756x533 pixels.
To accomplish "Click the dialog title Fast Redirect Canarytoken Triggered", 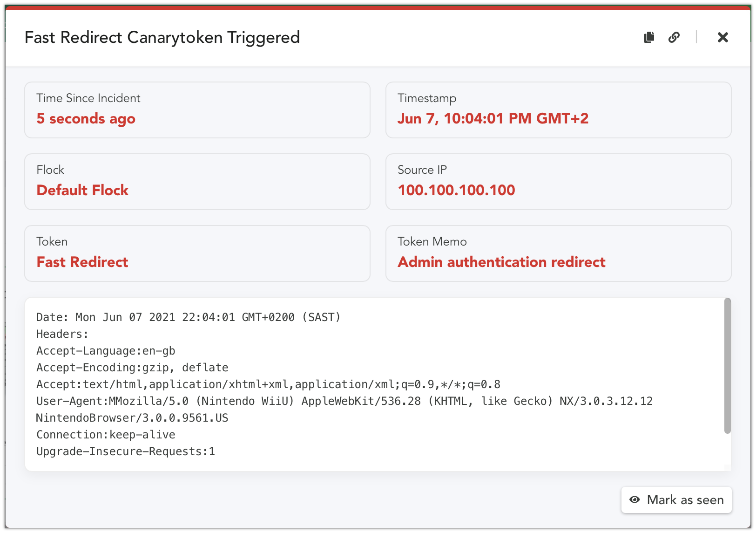I will (x=162, y=37).
